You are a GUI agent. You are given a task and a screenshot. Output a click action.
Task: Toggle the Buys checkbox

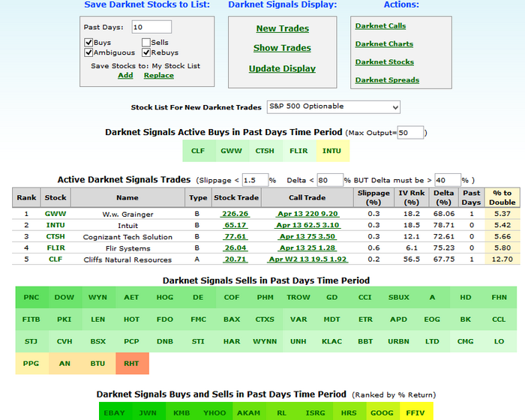(x=88, y=43)
